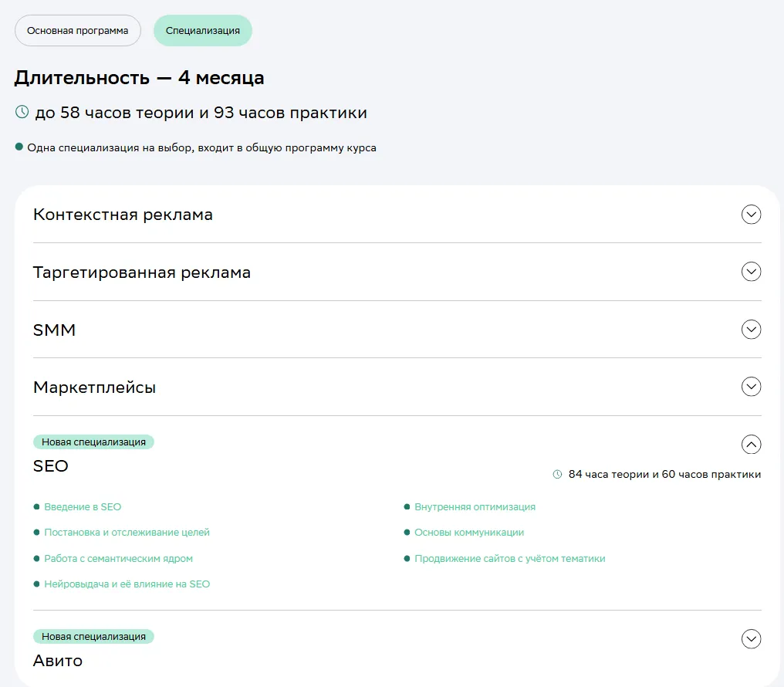This screenshot has height=687, width=784.
Task: Click the Новая специализация badge above Авито
Action: [x=93, y=637]
